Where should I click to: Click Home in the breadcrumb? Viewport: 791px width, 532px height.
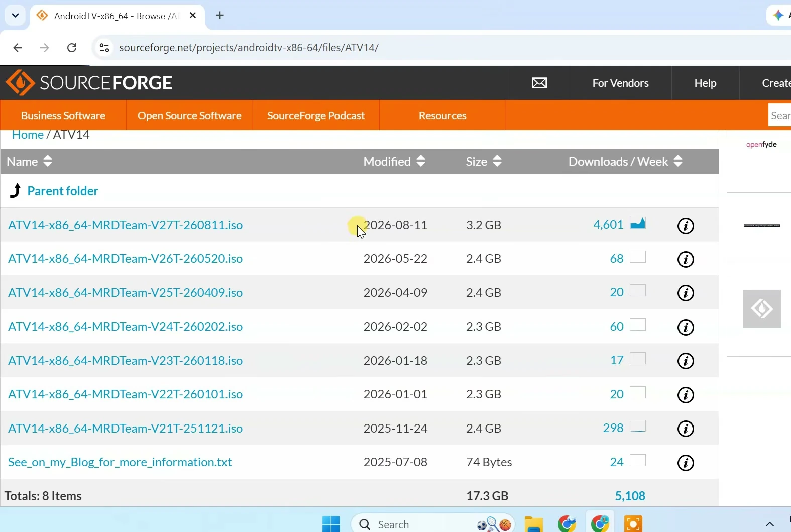pos(28,135)
